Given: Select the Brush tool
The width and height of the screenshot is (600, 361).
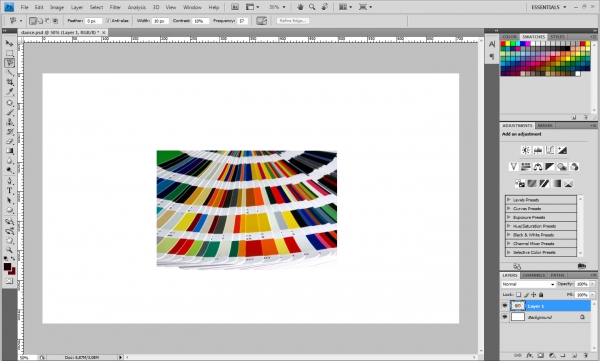Looking at the screenshot, I should click(x=9, y=113).
